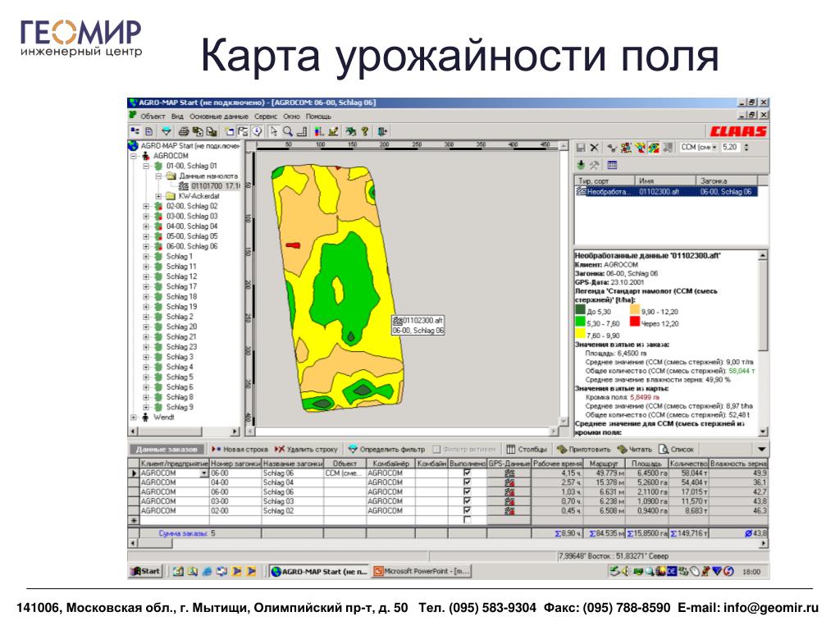The width and height of the screenshot is (840, 630).
Task: Expand the 02-00, Schlag 02 node
Action: pos(146,206)
